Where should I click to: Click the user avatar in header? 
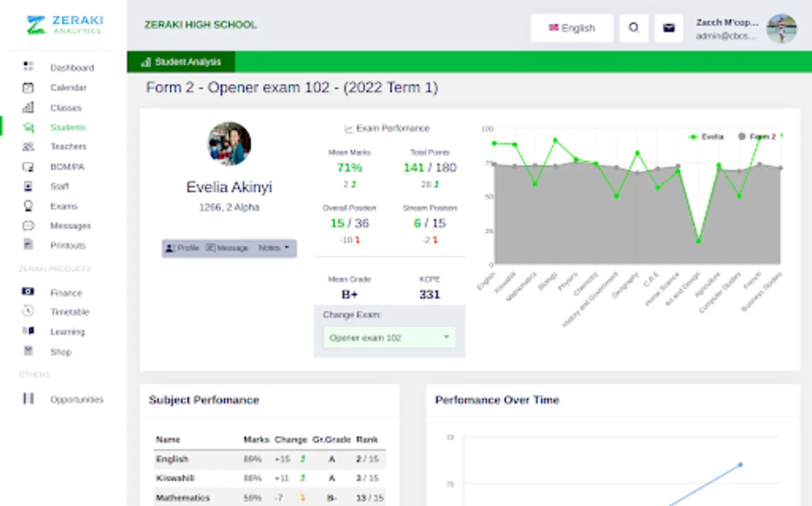782,29
